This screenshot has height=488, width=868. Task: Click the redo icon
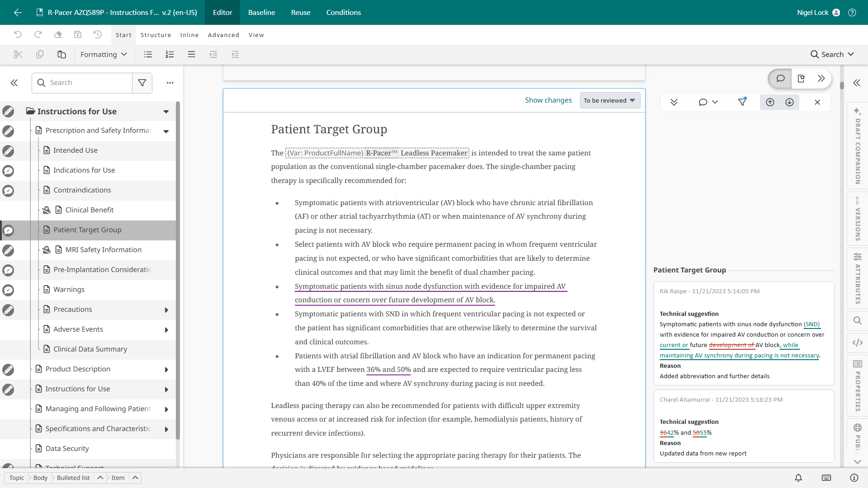(38, 34)
